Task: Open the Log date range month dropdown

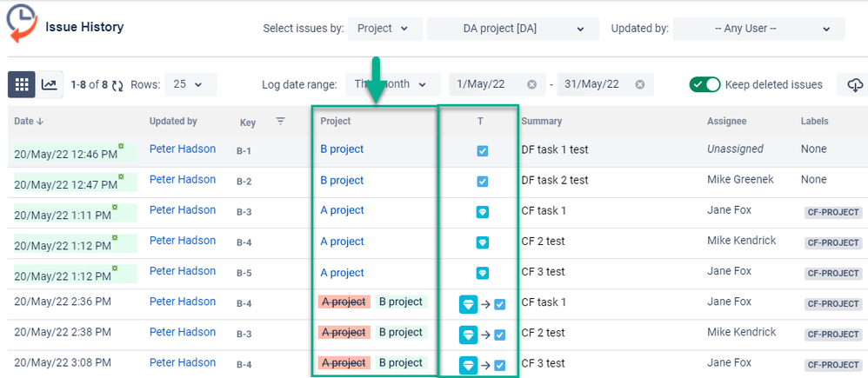Action: point(393,84)
